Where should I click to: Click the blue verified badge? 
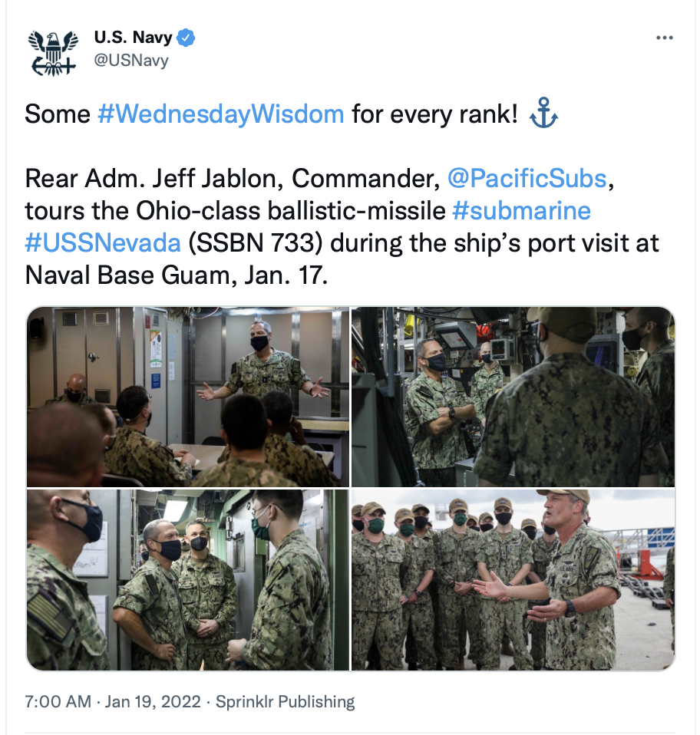[x=186, y=38]
